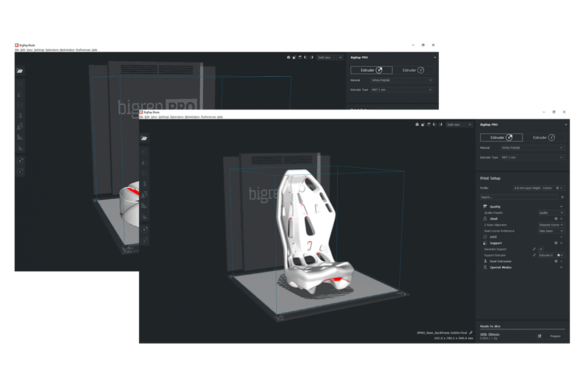Open Z Seam Alignment dropdown
This screenshot has width=588, height=366.
tap(551, 225)
